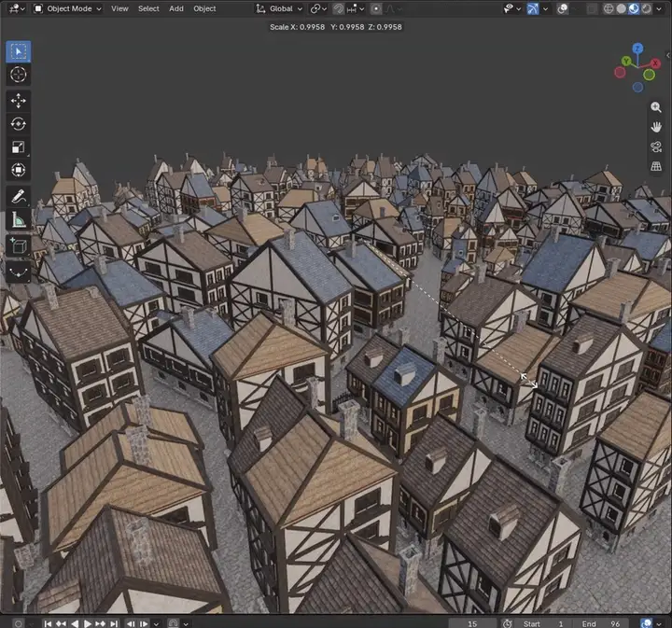
Task: Click the End frame field showing 96
Action: pyautogui.click(x=602, y=623)
